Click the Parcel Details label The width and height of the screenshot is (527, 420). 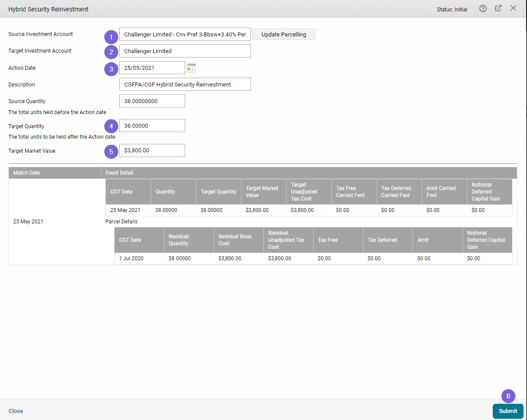tap(122, 222)
